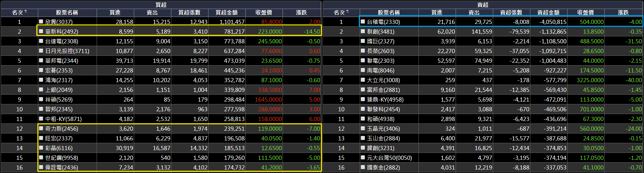Viewport: 644px width, 173px height.
Task: Mark the checkbox beside 華邦電(2344)
Action: [x=41, y=60]
